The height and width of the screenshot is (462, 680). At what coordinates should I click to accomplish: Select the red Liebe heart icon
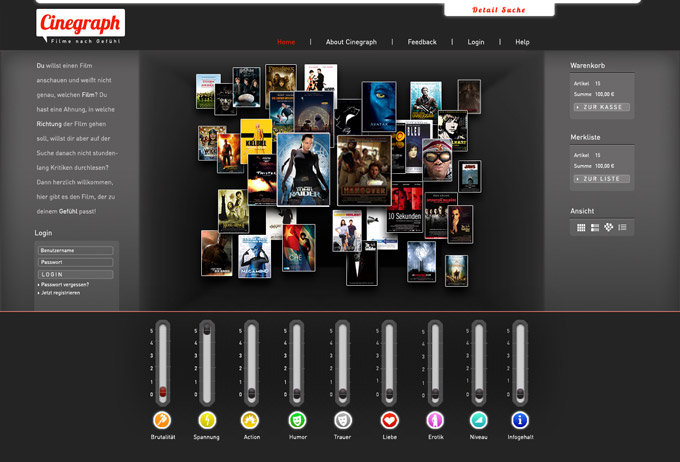(389, 421)
